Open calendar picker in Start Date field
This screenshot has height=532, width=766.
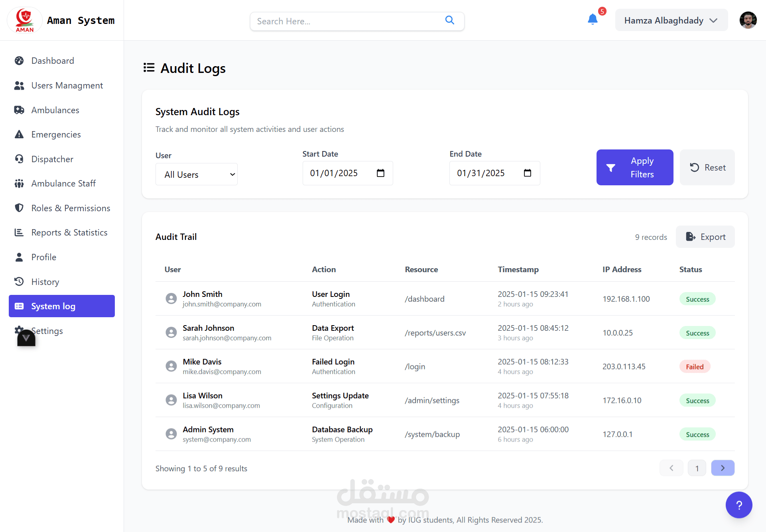click(x=380, y=173)
